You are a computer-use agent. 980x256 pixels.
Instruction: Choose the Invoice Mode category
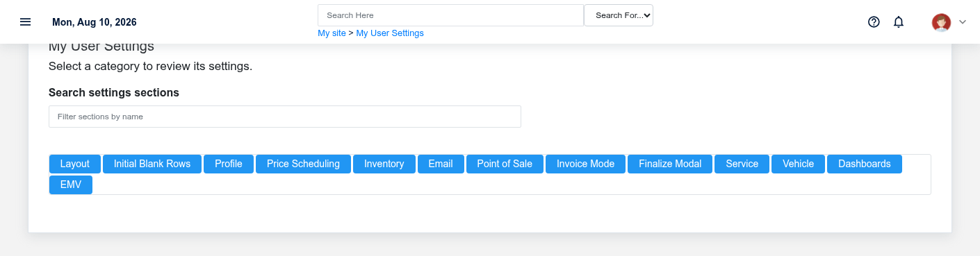pyautogui.click(x=586, y=164)
